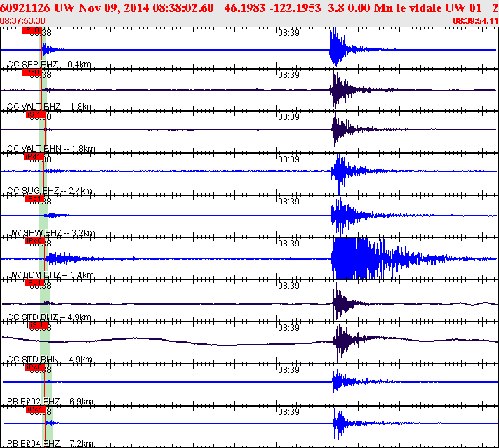Screen dimensions: 499x448
Task: Select the iPc1 pick flag on UW SHW EHZ
Action: (34, 199)
